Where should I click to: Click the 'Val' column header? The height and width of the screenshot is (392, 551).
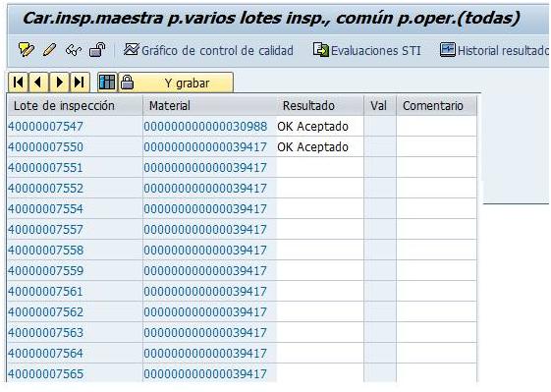(x=380, y=105)
